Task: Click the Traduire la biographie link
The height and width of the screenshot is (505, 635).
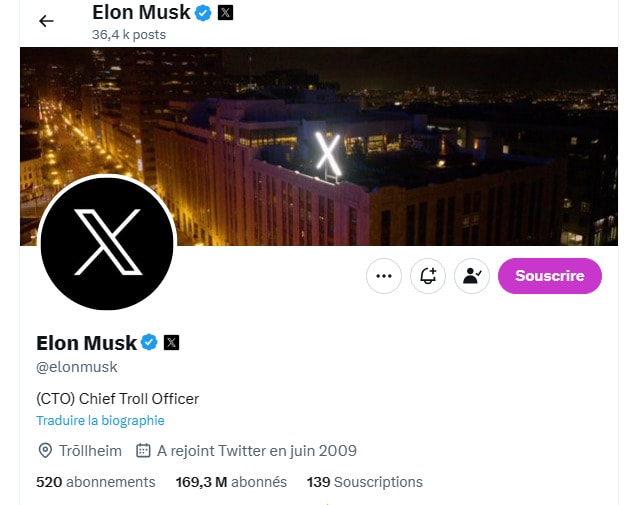Action: [x=100, y=421]
